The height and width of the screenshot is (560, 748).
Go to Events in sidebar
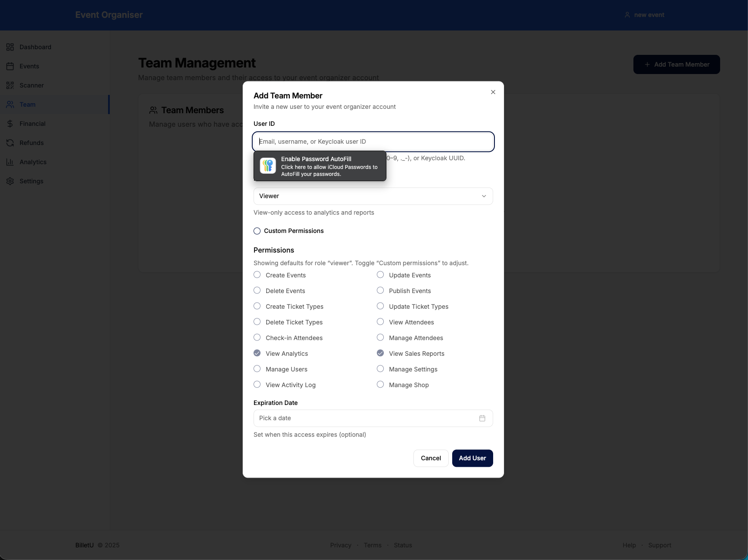click(x=55, y=66)
